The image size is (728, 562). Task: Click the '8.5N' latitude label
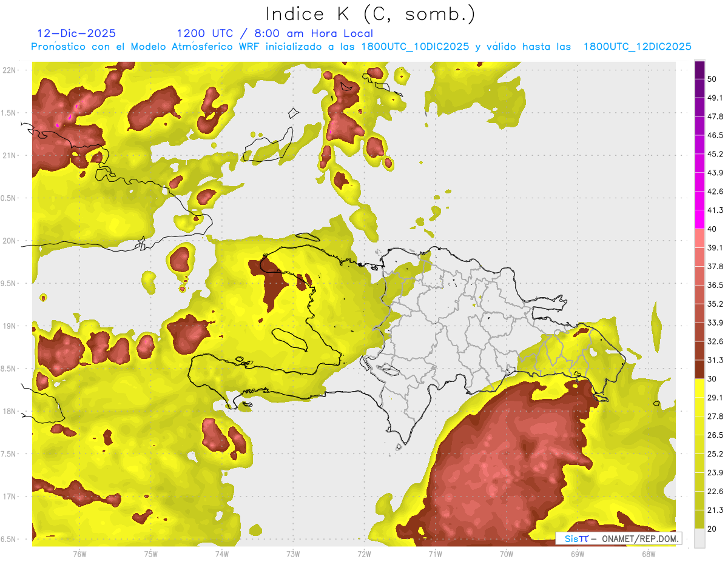[x=9, y=369]
